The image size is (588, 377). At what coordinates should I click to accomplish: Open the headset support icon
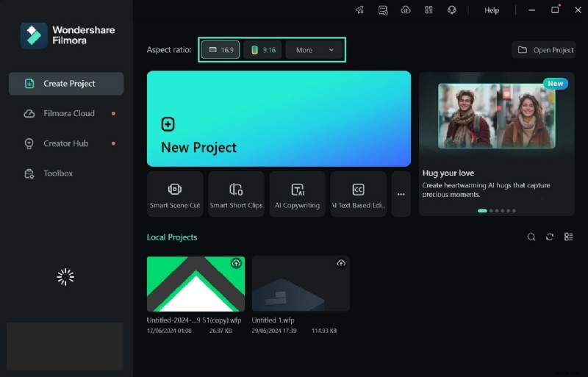point(451,10)
